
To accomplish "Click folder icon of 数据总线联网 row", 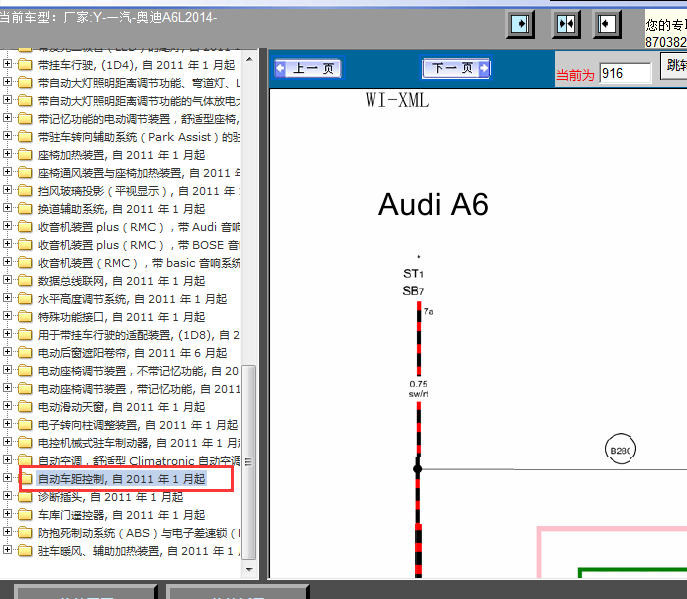I will [25, 280].
